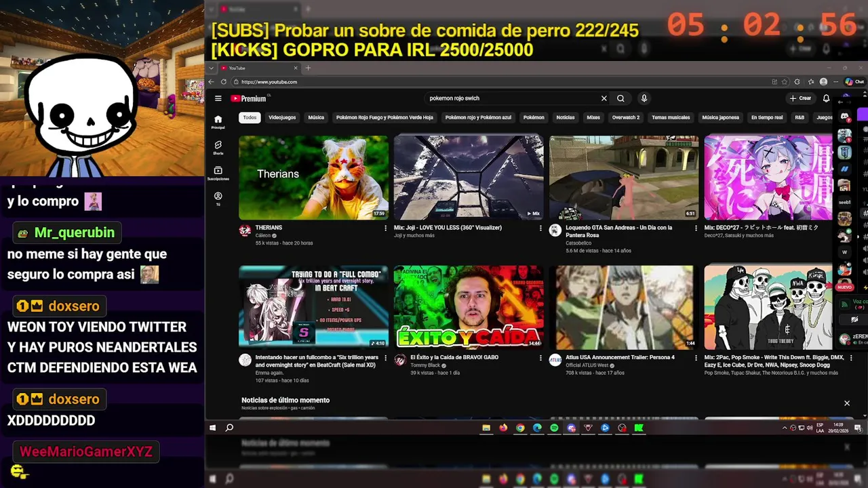The image size is (868, 488).
Task: Click the Crear button
Action: tap(800, 98)
